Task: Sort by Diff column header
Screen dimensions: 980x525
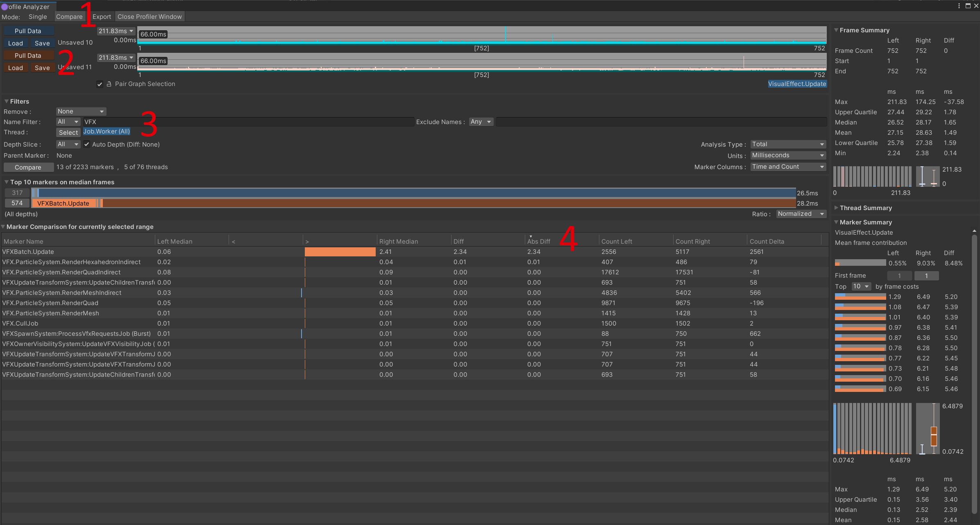Action: tap(488, 241)
